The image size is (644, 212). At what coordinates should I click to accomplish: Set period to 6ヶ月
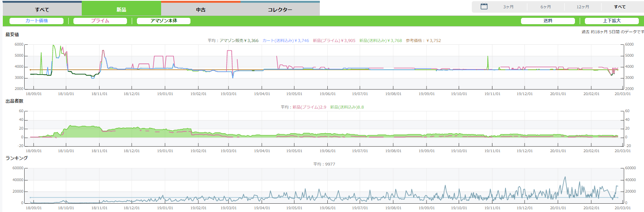pos(546,7)
